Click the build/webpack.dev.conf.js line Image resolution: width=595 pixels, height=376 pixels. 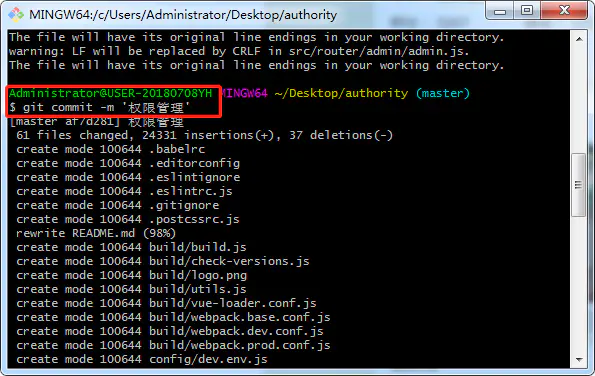[x=170, y=332]
